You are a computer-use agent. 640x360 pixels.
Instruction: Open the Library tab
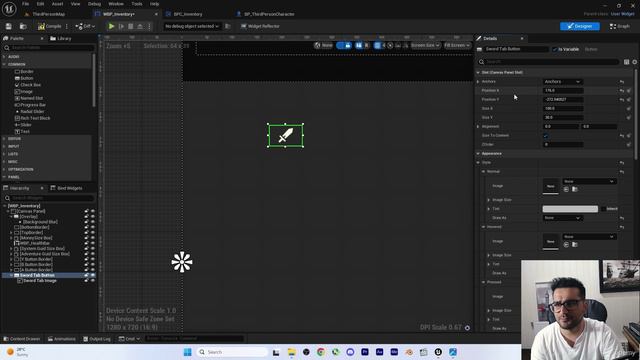[x=60, y=38]
